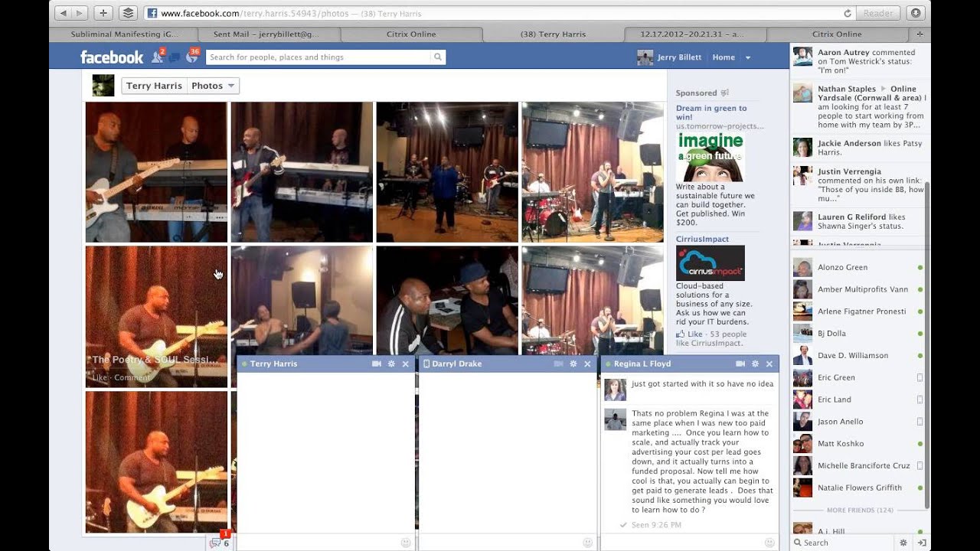Open Dream in green to win ad link
980x551 pixels.
(711, 112)
